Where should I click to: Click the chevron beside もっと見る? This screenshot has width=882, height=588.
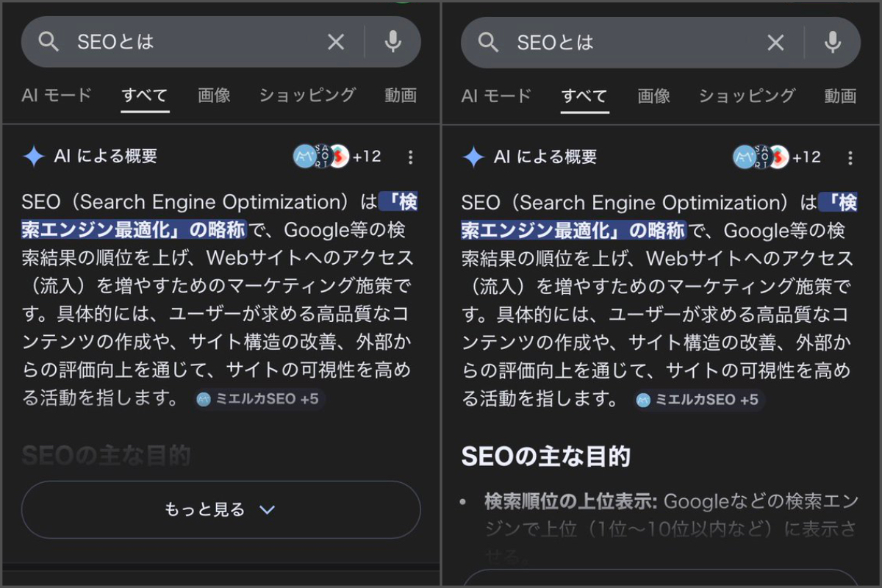pyautogui.click(x=268, y=510)
